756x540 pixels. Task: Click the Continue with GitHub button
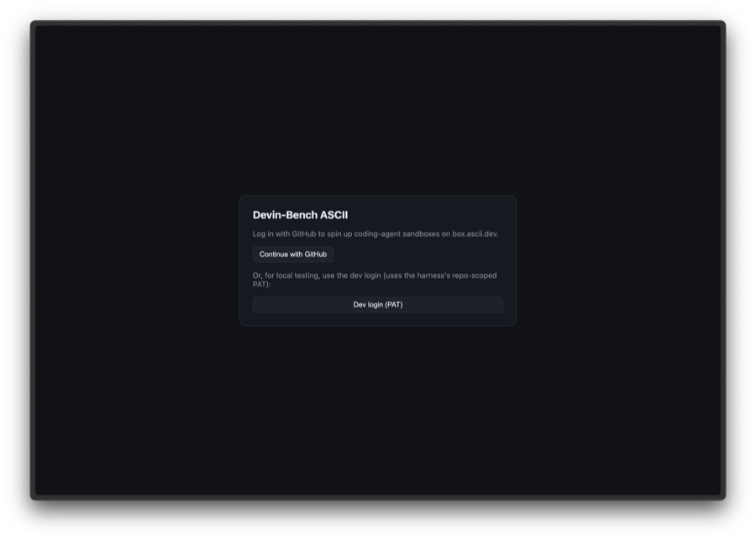[x=293, y=254]
